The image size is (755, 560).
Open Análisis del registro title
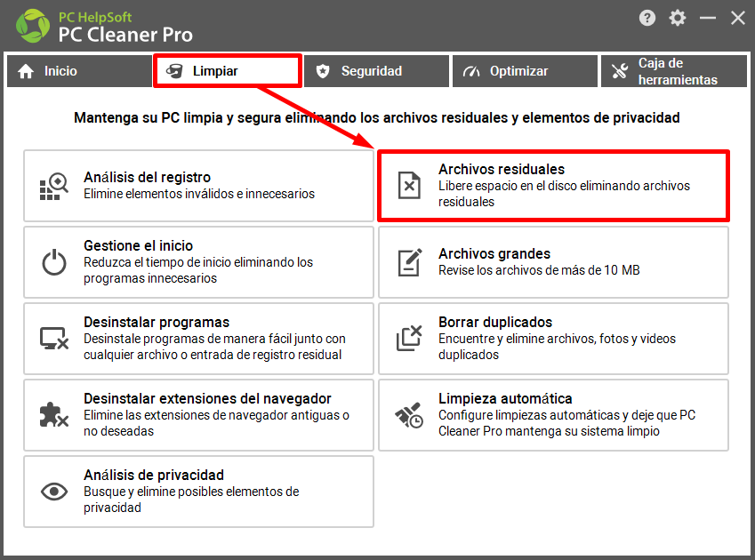[x=148, y=178]
